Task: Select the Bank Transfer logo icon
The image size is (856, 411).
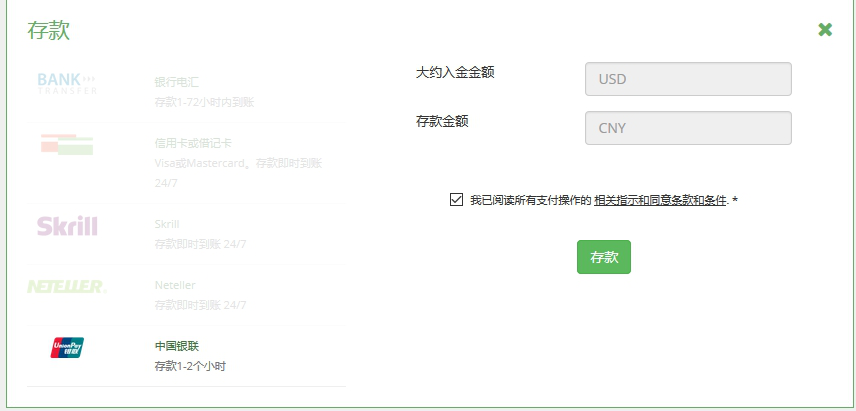Action: pos(67,84)
